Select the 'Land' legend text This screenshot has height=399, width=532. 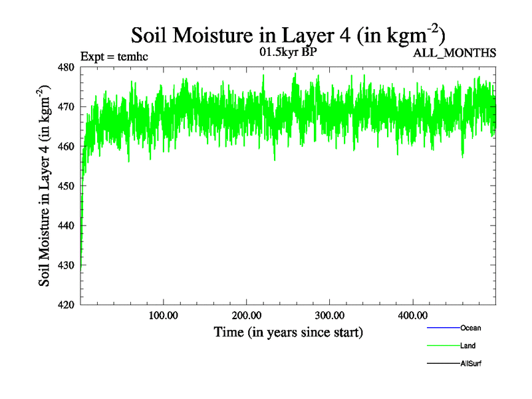pyautogui.click(x=467, y=346)
